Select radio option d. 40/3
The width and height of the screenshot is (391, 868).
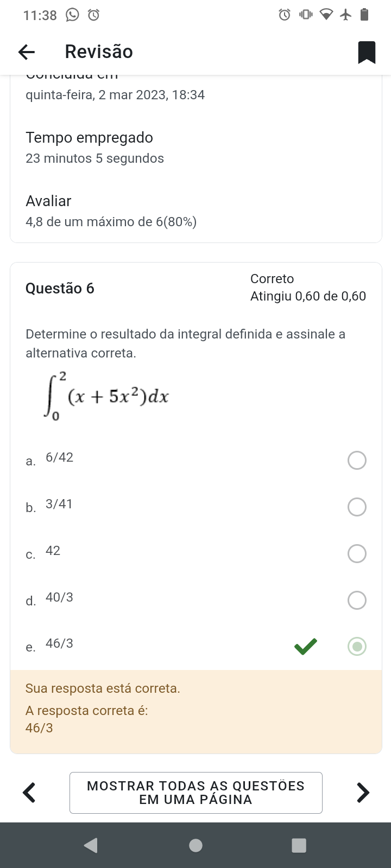click(x=357, y=601)
